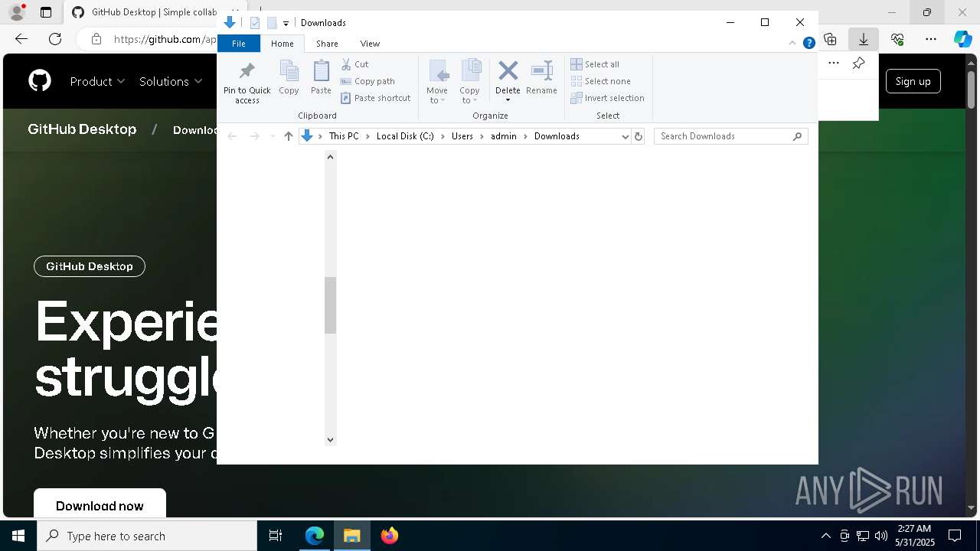Click the GitHub octocat logo
This screenshot has height=551, width=980.
(x=40, y=81)
